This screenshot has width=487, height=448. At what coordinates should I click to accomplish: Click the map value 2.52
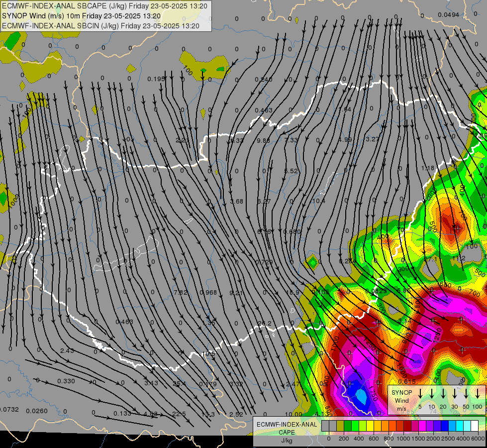coord(236,414)
